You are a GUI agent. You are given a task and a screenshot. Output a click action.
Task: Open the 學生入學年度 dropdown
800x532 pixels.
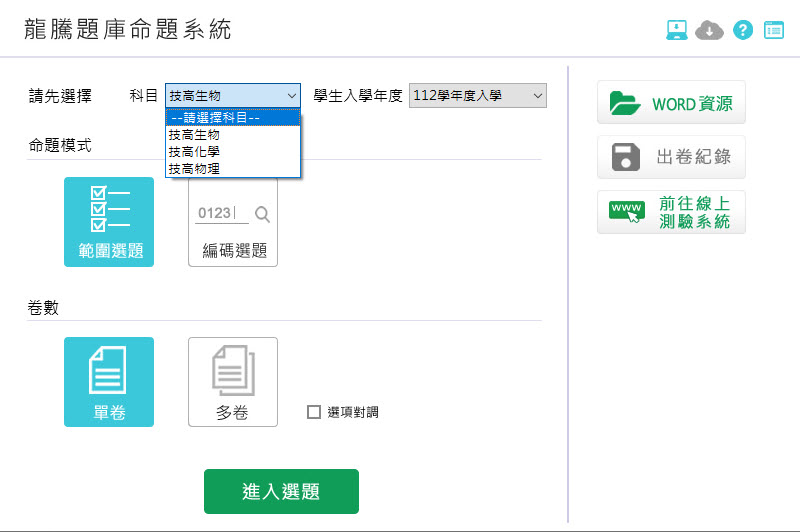pos(478,95)
